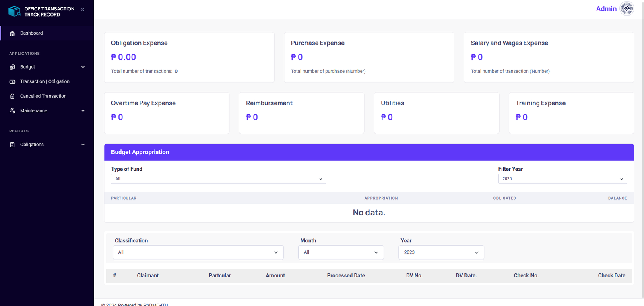Go to Dashboard menu item
This screenshot has height=306, width=644.
click(x=47, y=33)
